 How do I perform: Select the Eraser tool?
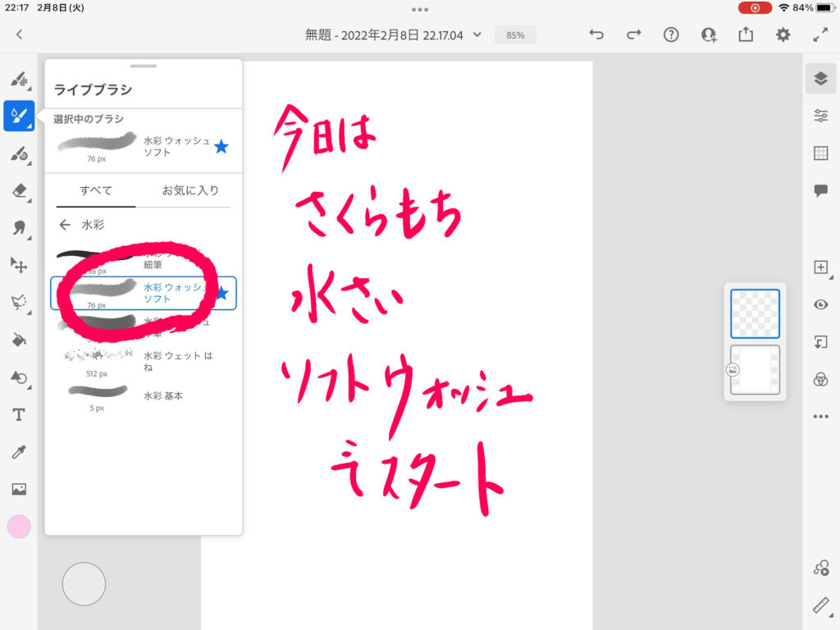(x=19, y=191)
